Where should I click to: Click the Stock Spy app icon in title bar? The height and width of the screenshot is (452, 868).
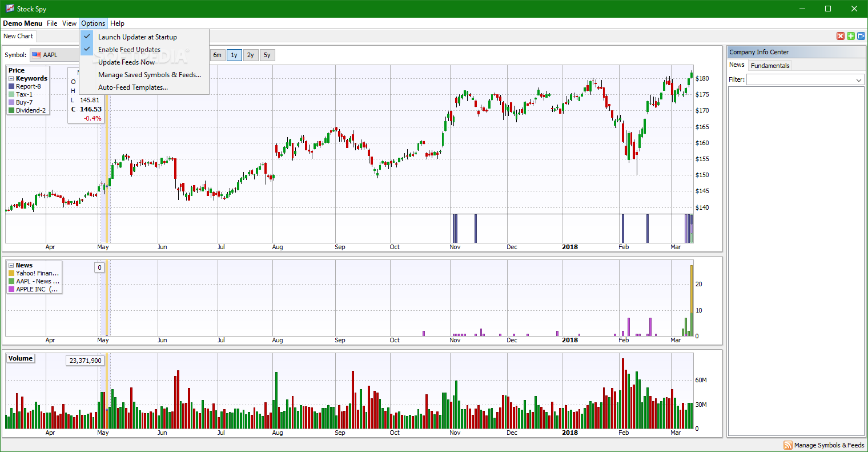(10, 9)
